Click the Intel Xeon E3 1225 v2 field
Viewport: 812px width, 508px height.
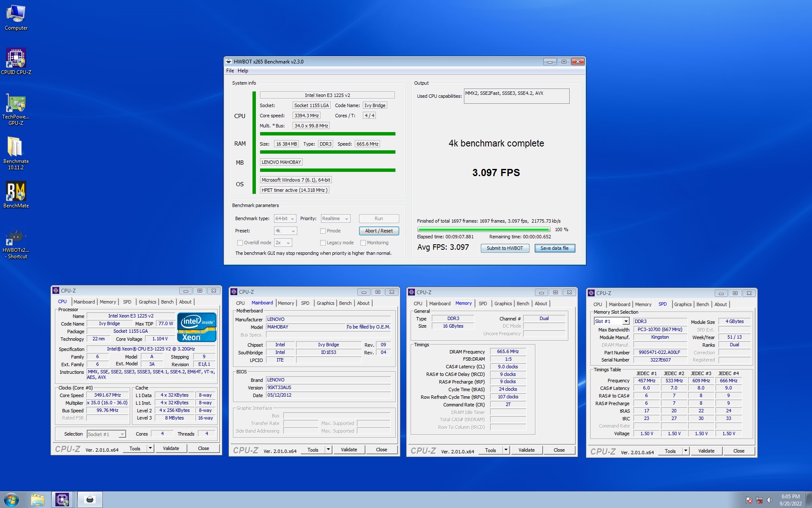tap(327, 95)
